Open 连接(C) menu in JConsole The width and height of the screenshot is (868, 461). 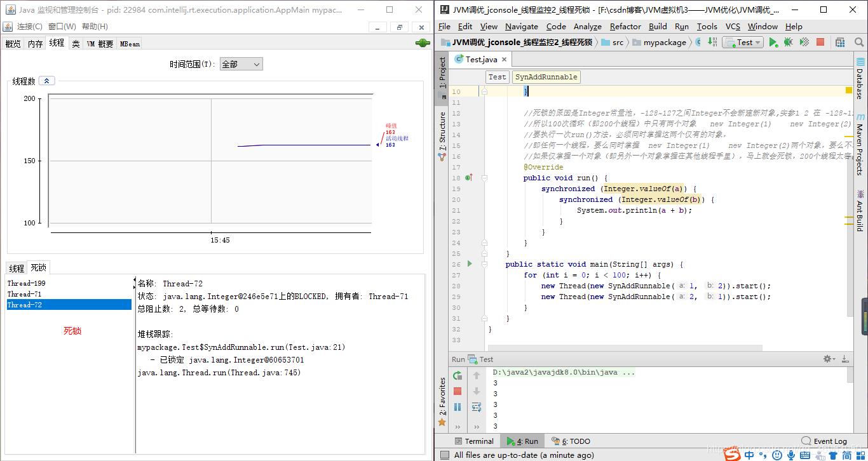click(x=30, y=26)
